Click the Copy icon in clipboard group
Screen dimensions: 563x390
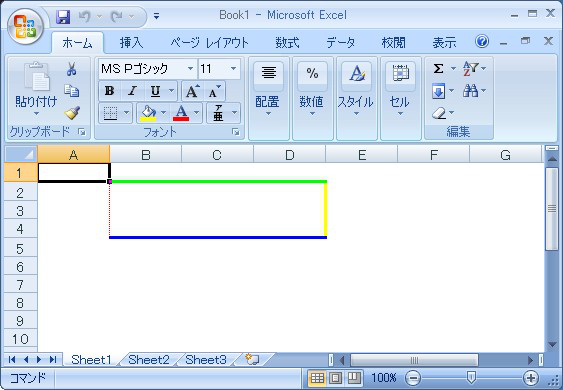coord(71,91)
